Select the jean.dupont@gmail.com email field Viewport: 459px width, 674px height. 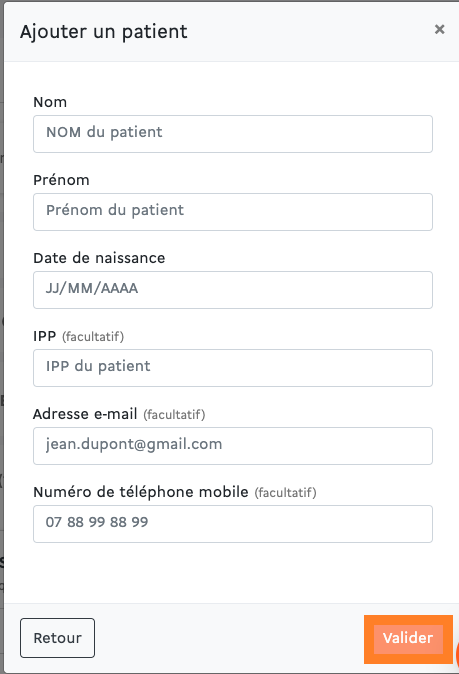click(233, 446)
